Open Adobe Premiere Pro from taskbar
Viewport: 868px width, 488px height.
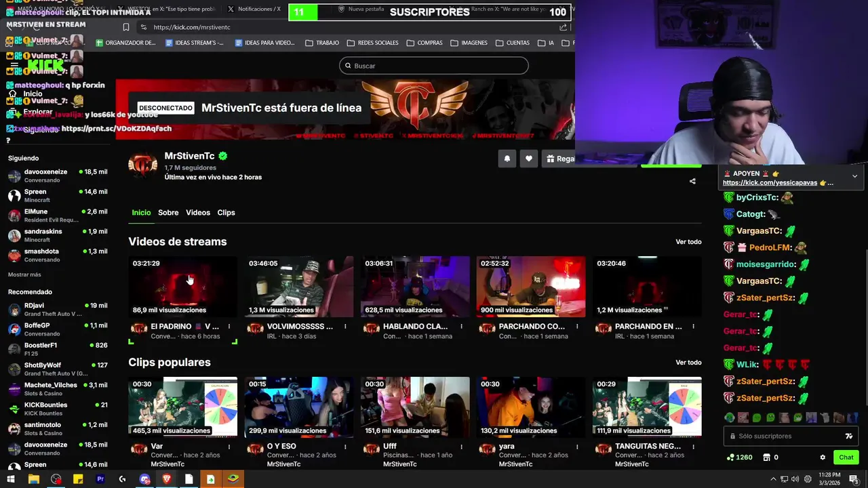coord(100,479)
